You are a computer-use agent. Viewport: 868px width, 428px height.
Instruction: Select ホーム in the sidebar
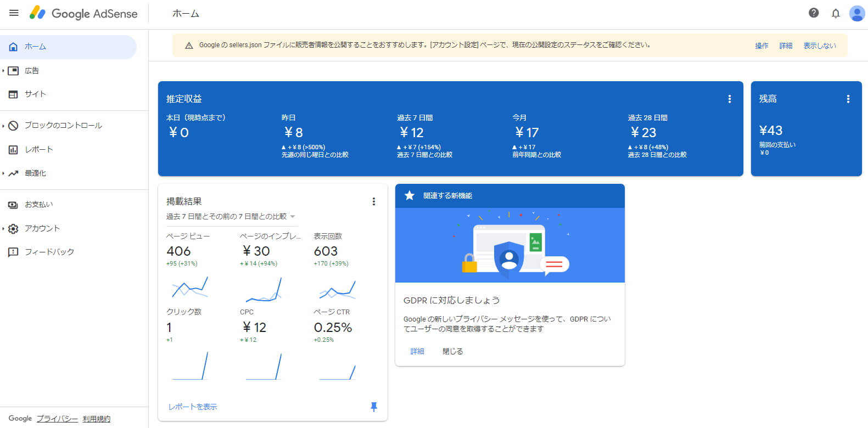click(x=68, y=47)
